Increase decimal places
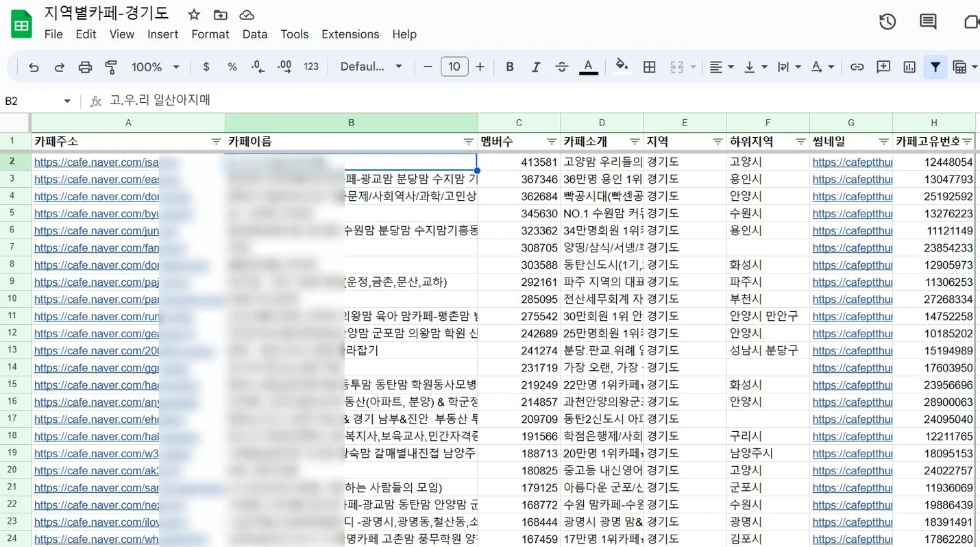This screenshot has width=980, height=547. tap(284, 67)
